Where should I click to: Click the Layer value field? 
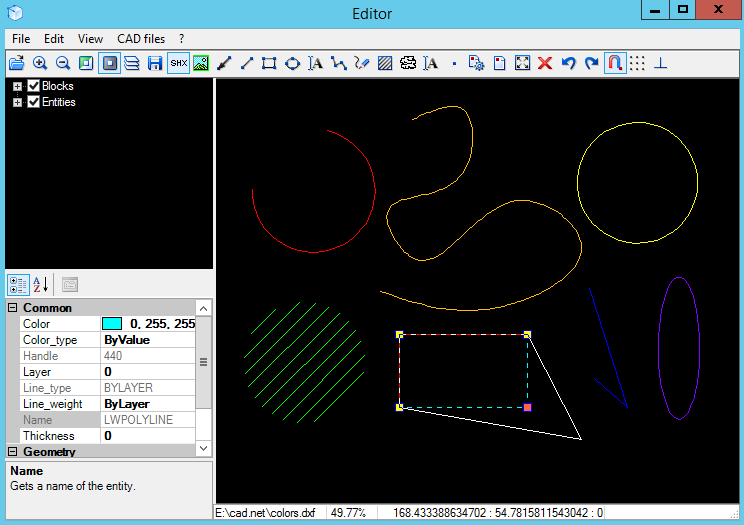coord(148,372)
